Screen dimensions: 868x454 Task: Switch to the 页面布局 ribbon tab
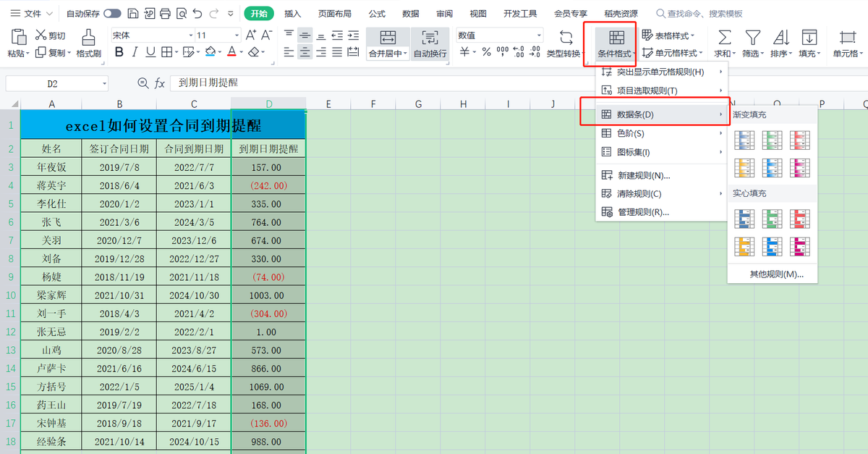click(x=335, y=14)
